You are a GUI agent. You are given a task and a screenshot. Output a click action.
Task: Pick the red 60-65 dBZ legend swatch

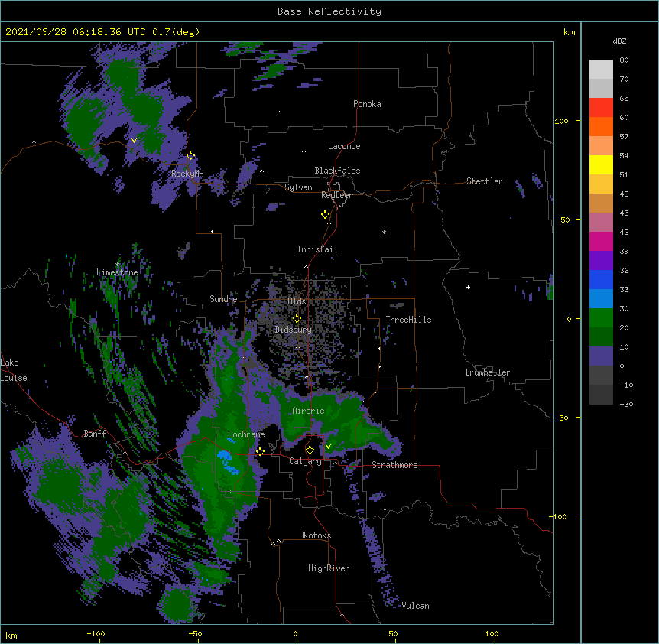601,108
